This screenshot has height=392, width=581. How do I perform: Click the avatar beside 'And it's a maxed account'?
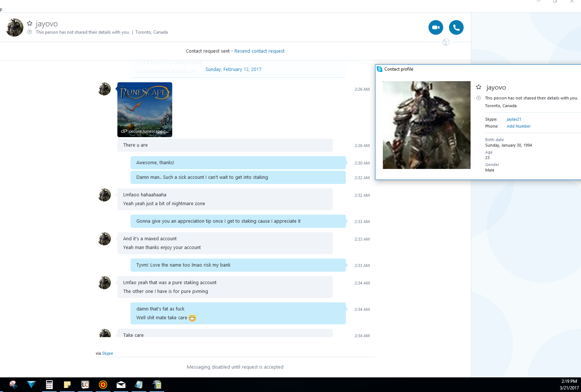tap(105, 239)
